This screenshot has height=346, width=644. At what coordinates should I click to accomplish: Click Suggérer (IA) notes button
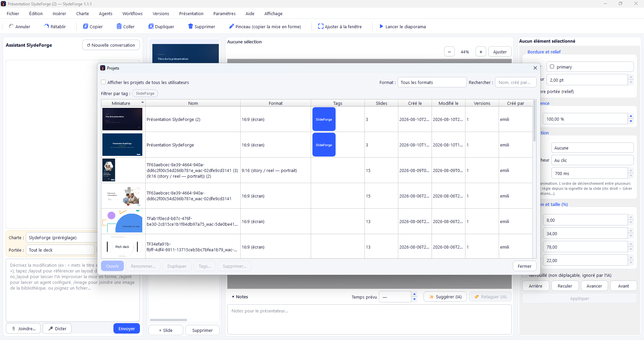coord(445,297)
